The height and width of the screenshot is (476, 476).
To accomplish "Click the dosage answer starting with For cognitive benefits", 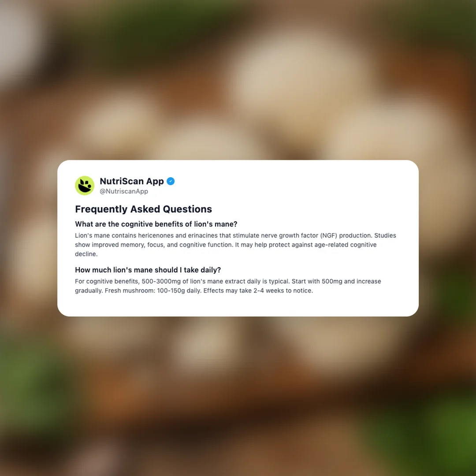I will point(228,286).
